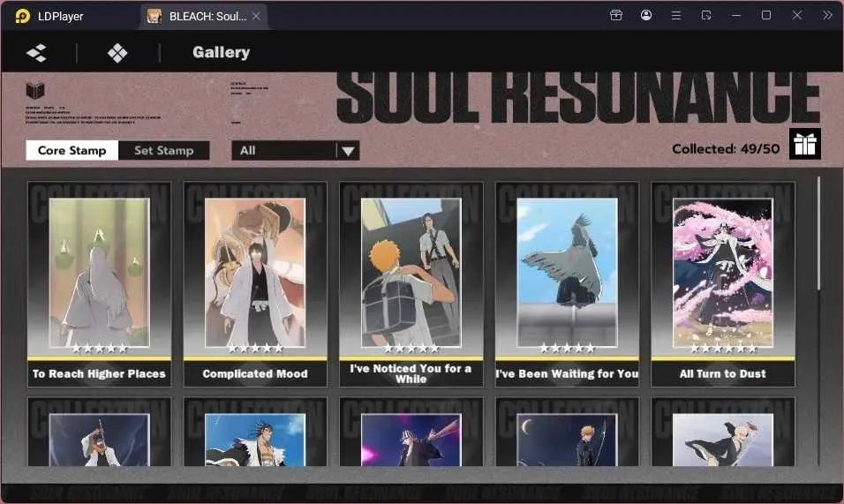Click the Collected: 49/50 counter
Image resolution: width=844 pixels, height=504 pixels.
point(725,149)
